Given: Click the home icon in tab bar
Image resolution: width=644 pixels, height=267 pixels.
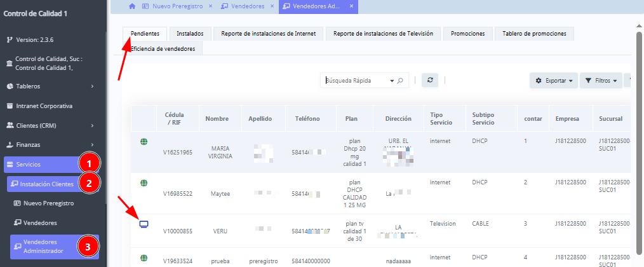Looking at the screenshot, I should click(132, 6).
